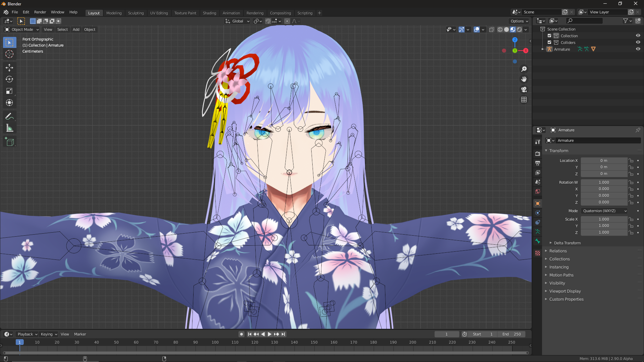Open the Playback popover in timeline
The height and width of the screenshot is (362, 644).
pyautogui.click(x=27, y=334)
